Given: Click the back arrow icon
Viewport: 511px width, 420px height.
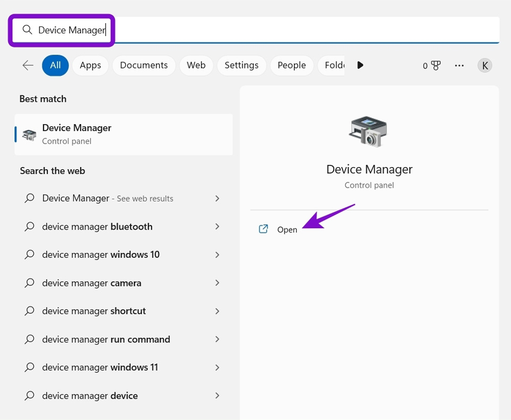Looking at the screenshot, I should (28, 65).
